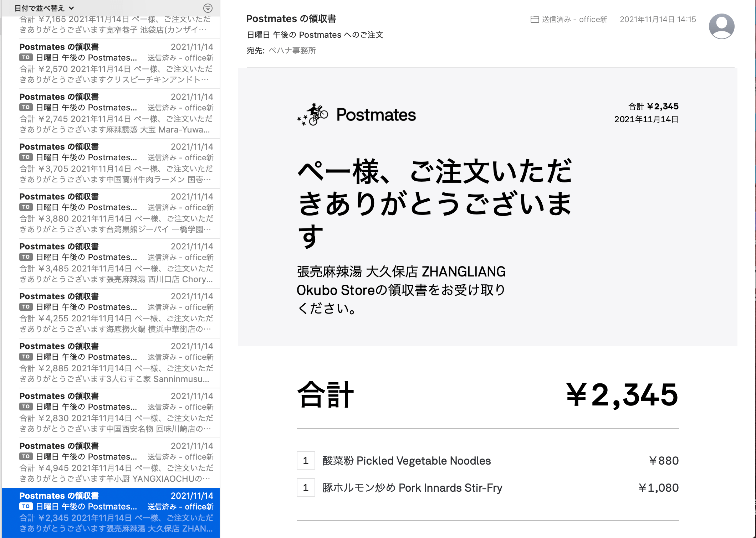This screenshot has width=756, height=538.
Task: Click the Pork Innards Stir-Fry item row
Action: (x=487, y=488)
